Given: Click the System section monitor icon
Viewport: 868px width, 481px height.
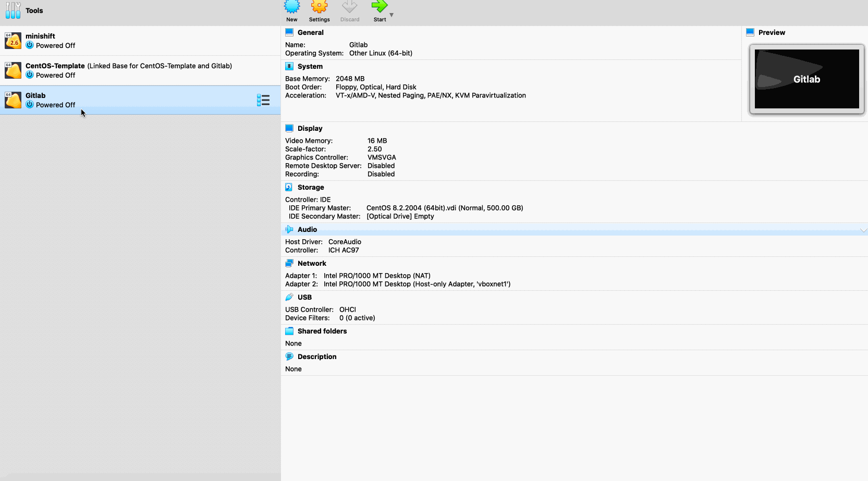Looking at the screenshot, I should (x=290, y=66).
